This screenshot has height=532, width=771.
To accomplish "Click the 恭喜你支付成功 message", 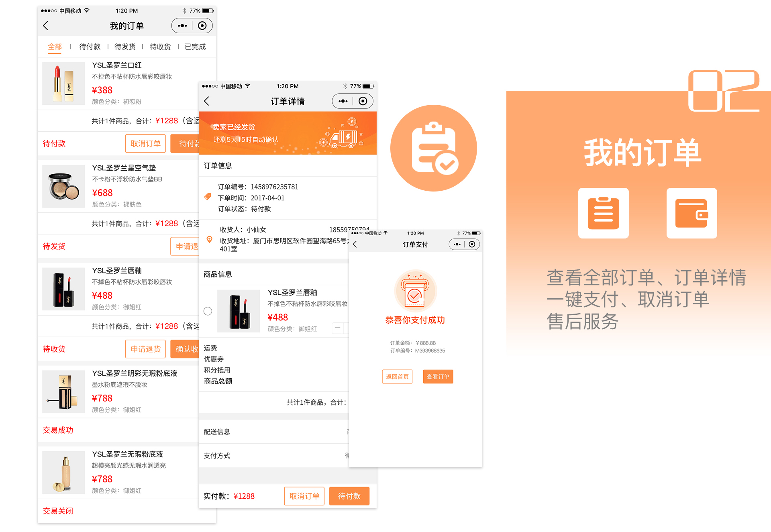I will click(415, 320).
